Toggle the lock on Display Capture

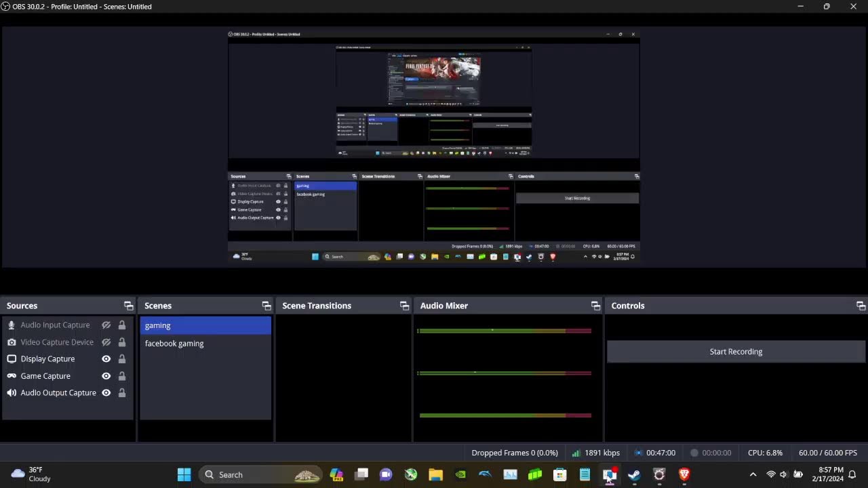coord(122,359)
